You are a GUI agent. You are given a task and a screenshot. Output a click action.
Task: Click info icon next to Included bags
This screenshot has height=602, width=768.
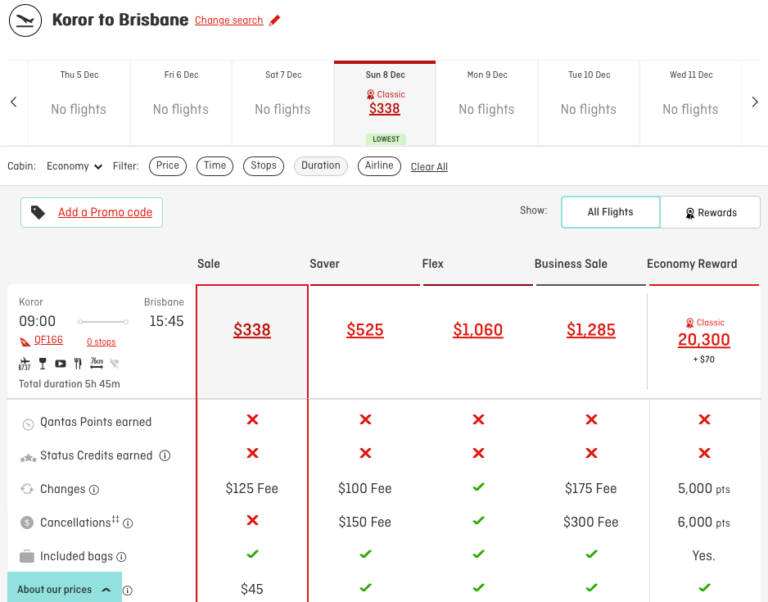click(x=121, y=557)
